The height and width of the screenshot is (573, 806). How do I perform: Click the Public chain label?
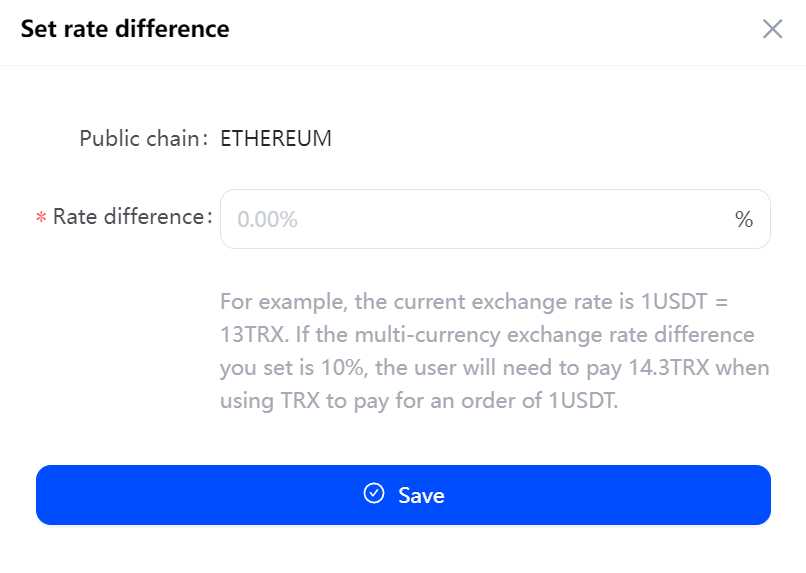pyautogui.click(x=142, y=139)
